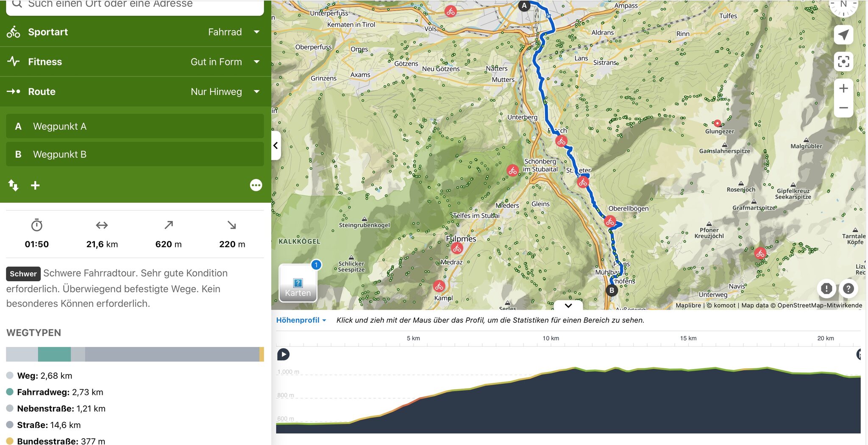Select Wegpunkt A waypoint field
Viewport: 868px width, 445px height.
click(x=135, y=126)
